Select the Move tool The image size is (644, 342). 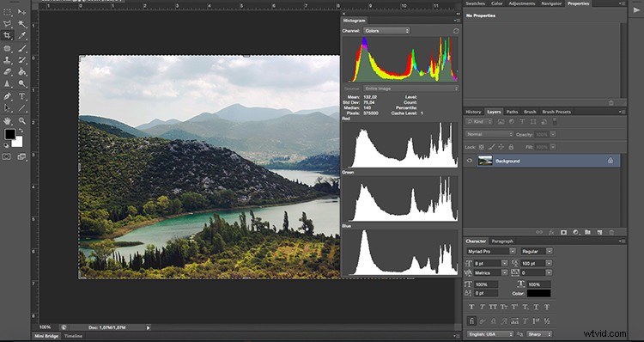click(x=21, y=12)
